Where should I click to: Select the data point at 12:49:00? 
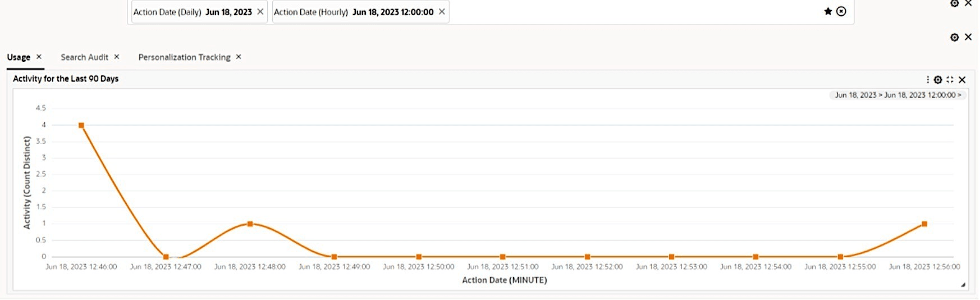(334, 257)
